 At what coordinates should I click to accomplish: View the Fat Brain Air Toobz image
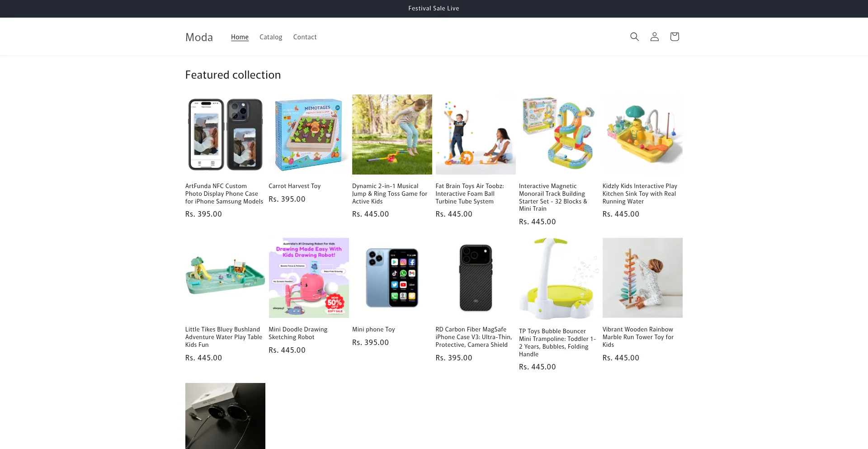click(476, 134)
